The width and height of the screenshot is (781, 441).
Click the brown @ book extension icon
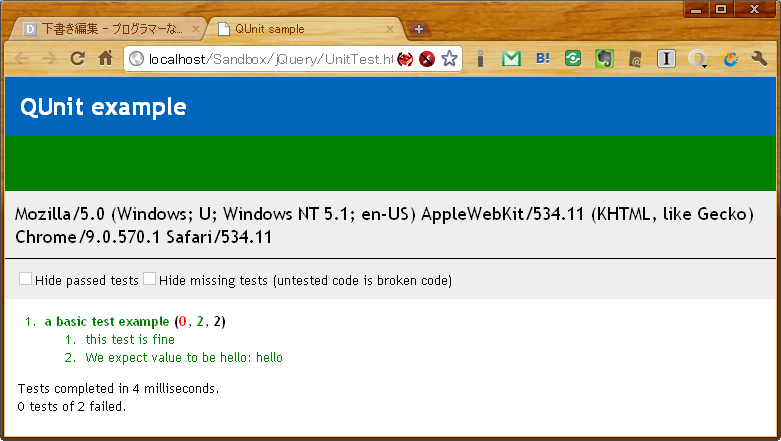tap(635, 59)
